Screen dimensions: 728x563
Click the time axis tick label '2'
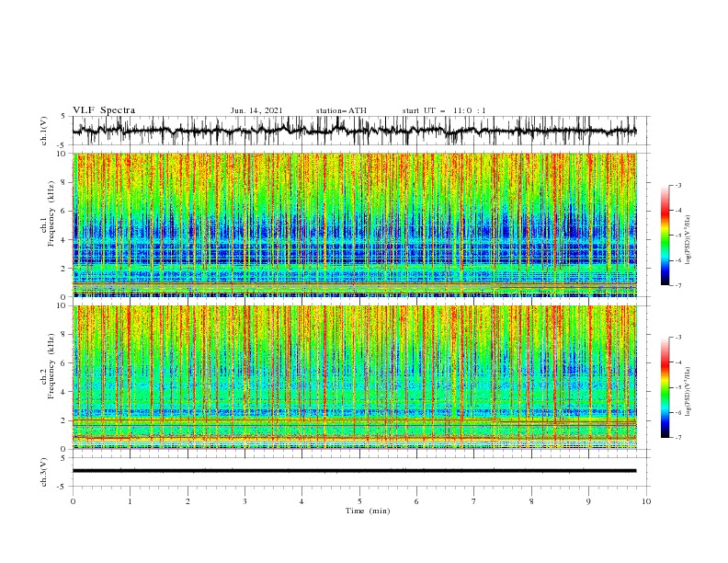point(188,501)
